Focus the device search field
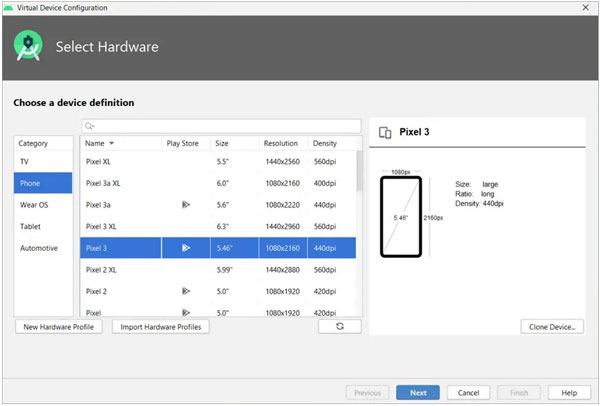The image size is (600, 406). [221, 126]
